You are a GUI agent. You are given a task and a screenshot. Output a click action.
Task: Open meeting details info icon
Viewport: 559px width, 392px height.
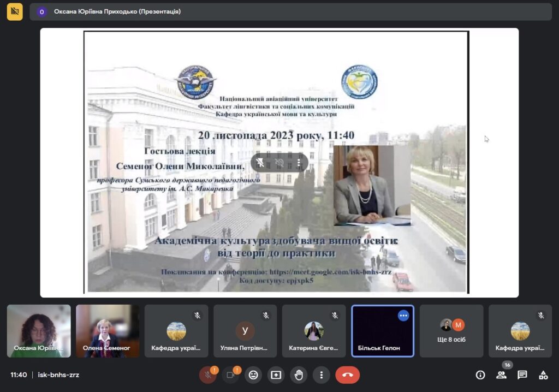(480, 375)
